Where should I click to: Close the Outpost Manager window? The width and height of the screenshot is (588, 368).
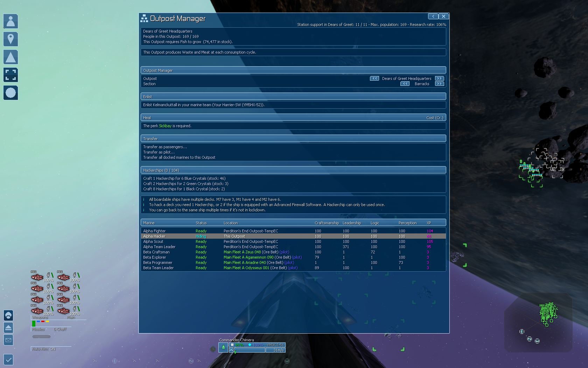443,16
